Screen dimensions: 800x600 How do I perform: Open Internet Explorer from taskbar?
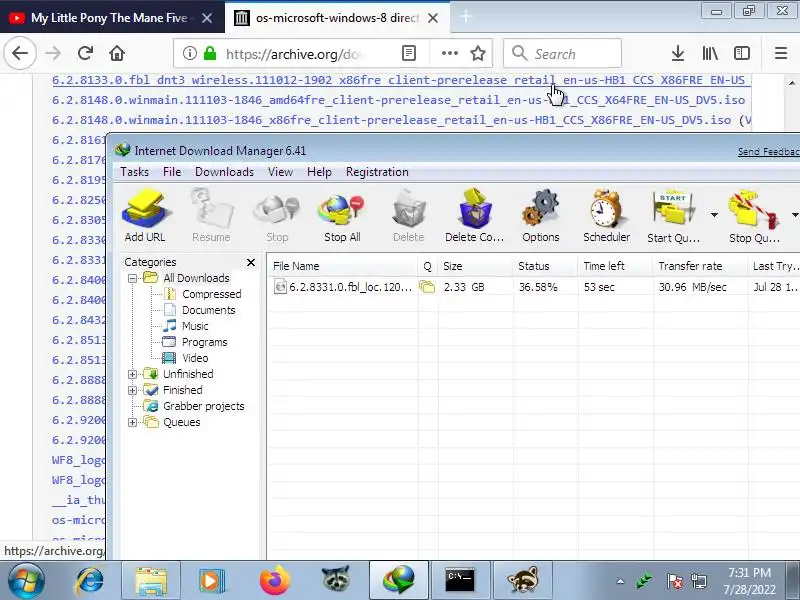click(90, 581)
